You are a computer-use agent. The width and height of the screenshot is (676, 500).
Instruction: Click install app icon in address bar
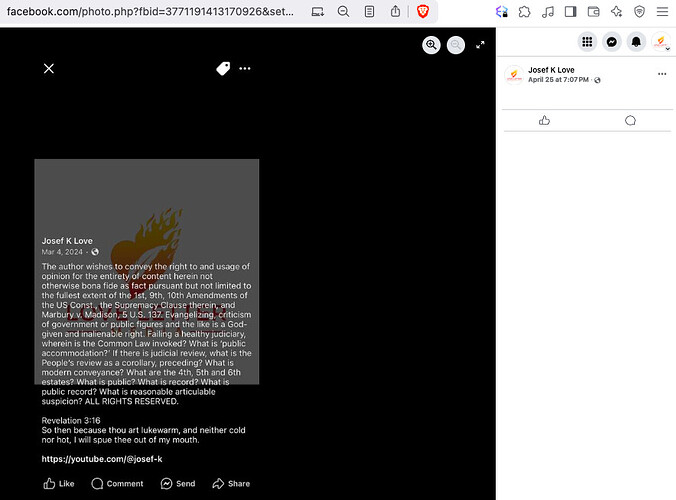(318, 12)
